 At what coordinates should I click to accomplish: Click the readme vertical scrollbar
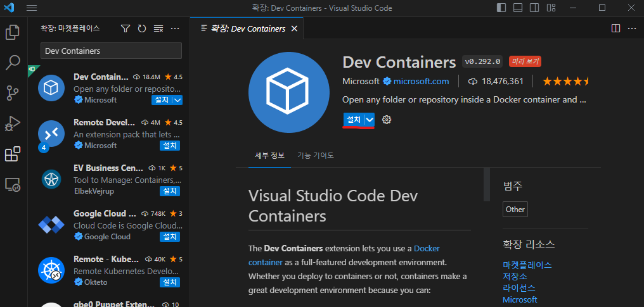pos(487,184)
